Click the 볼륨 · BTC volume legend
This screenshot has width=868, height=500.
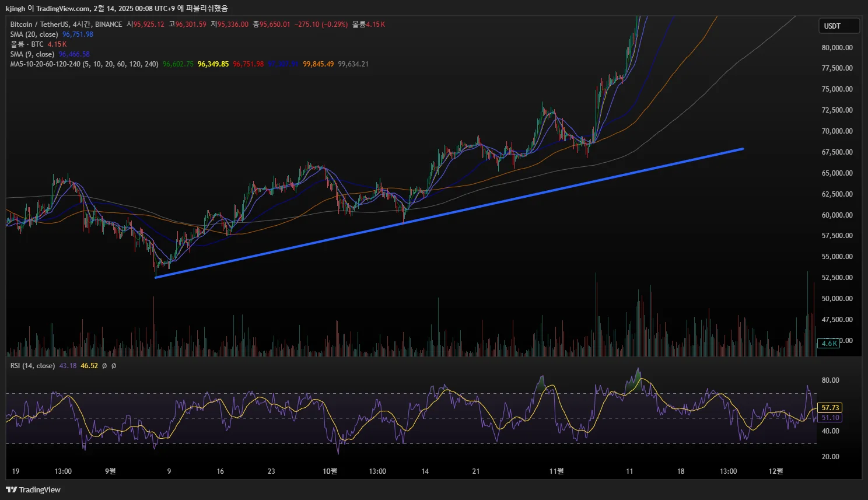pos(27,44)
